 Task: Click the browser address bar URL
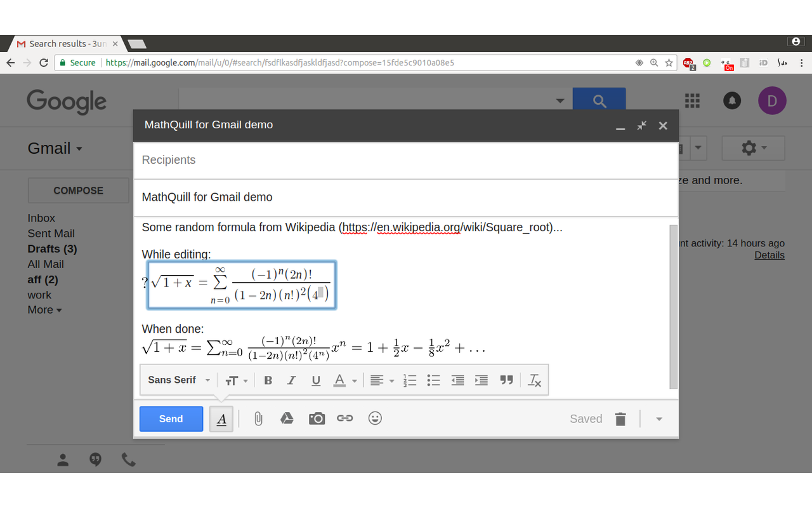pos(280,63)
